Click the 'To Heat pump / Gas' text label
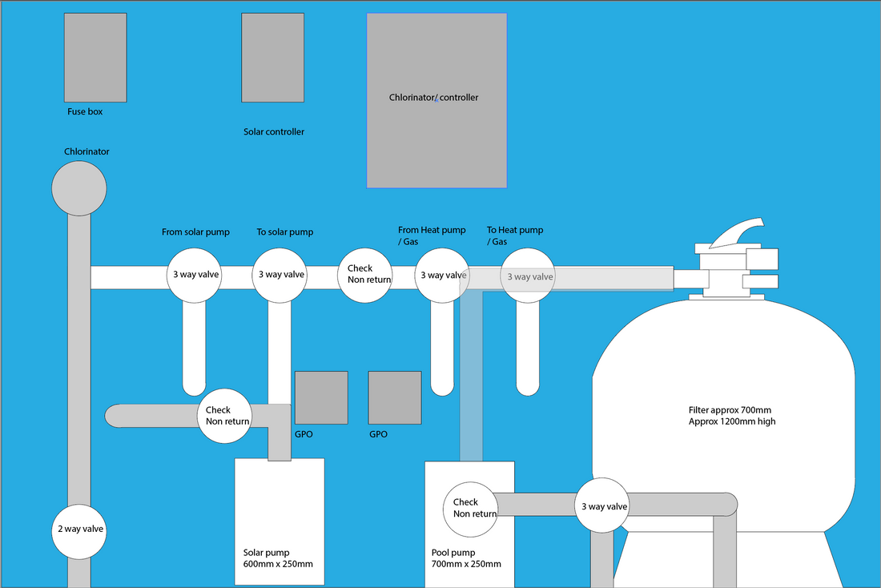Viewport: 881px width, 588px height. point(514,236)
